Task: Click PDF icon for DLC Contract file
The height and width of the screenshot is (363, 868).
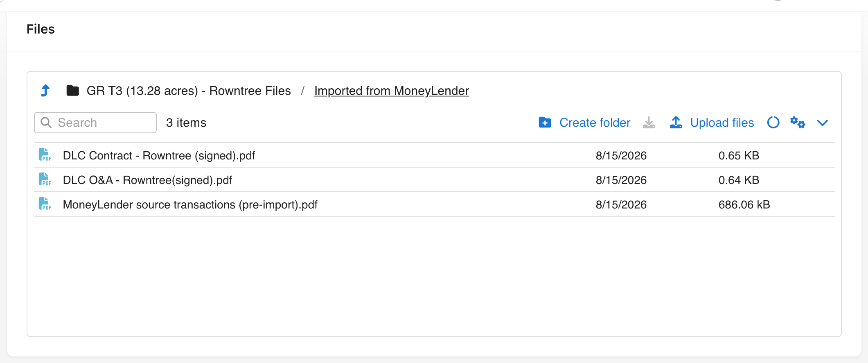Action: click(x=45, y=155)
